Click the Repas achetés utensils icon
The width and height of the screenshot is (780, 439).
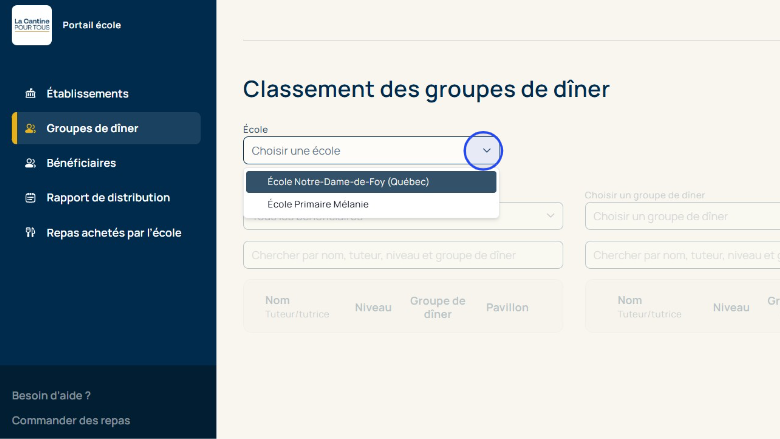tap(30, 233)
